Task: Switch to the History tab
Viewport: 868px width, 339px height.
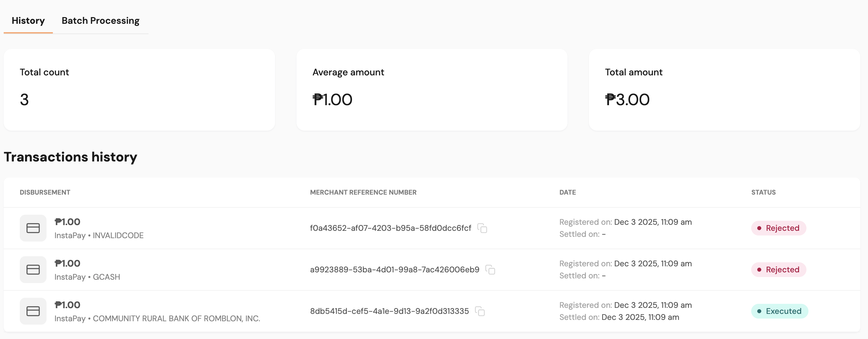Action: [x=28, y=21]
